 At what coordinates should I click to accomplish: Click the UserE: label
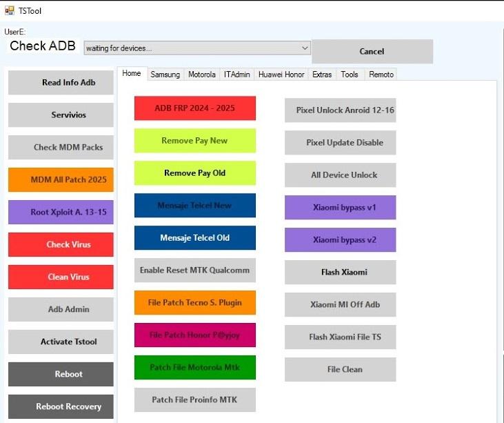click(x=14, y=32)
